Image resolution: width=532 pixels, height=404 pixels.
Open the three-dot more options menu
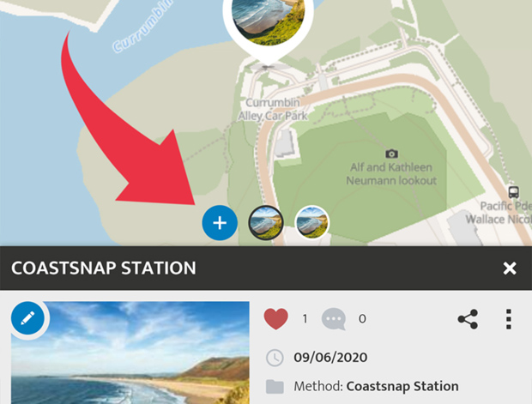click(508, 319)
